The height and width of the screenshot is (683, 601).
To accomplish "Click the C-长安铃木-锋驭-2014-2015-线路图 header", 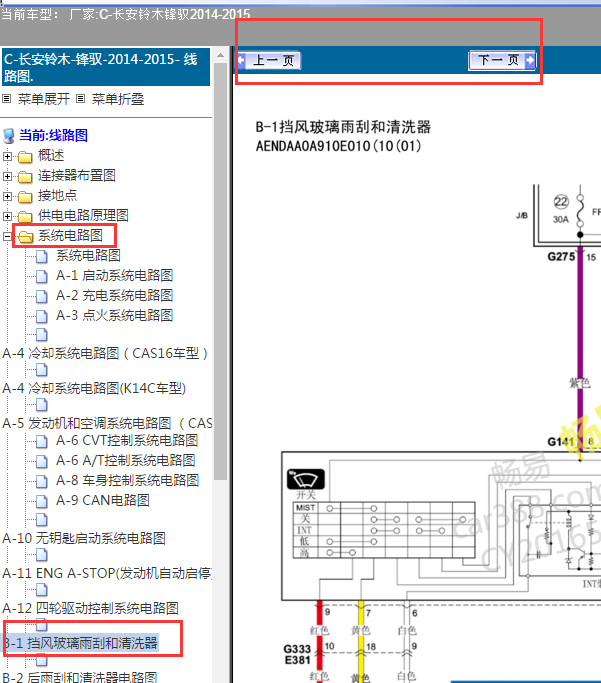I will click(x=106, y=67).
